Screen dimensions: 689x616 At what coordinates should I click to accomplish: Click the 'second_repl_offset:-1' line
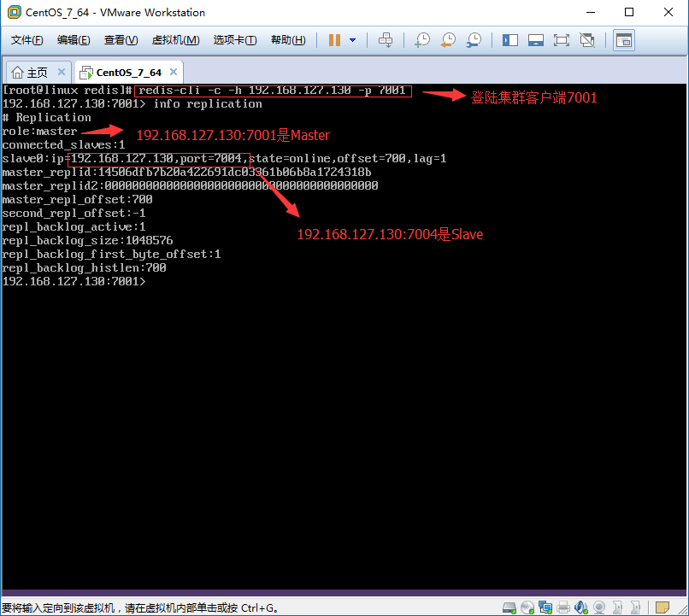click(x=74, y=213)
